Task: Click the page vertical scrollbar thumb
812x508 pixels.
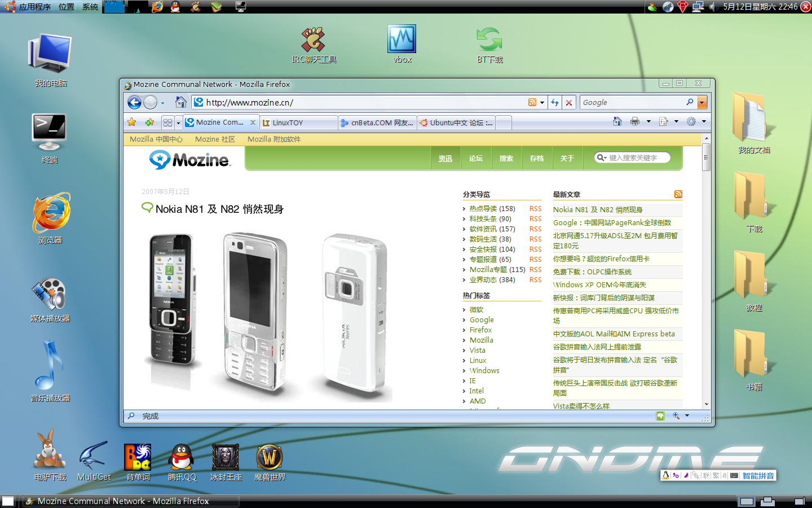Action: point(705,157)
